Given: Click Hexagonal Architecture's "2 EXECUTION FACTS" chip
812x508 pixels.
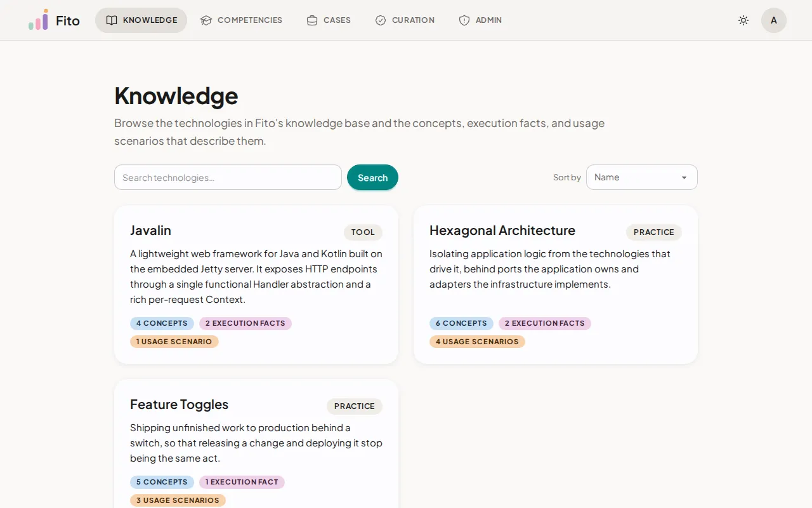Looking at the screenshot, I should pos(545,323).
